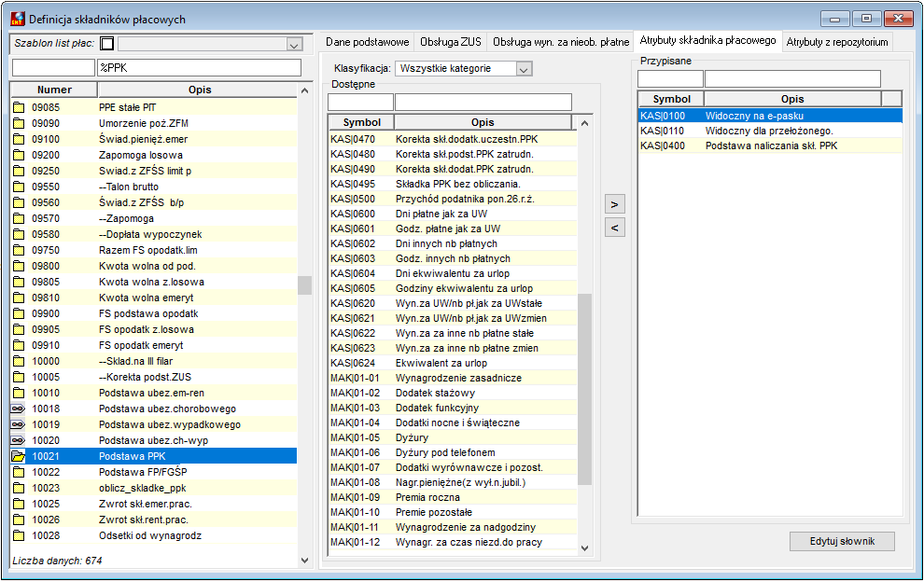
Task: Select KAS|0624 Ekwiwalent za urlop
Action: click(x=453, y=363)
